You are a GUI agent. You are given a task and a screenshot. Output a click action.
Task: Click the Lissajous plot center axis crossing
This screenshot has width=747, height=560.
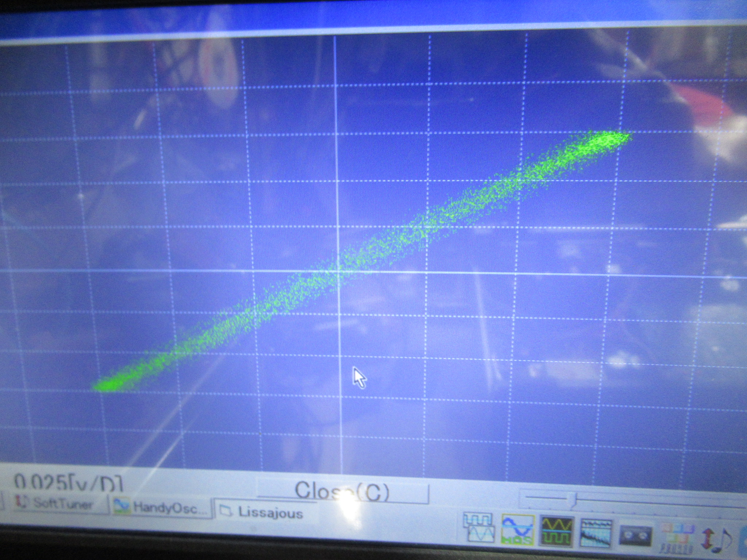click(338, 271)
